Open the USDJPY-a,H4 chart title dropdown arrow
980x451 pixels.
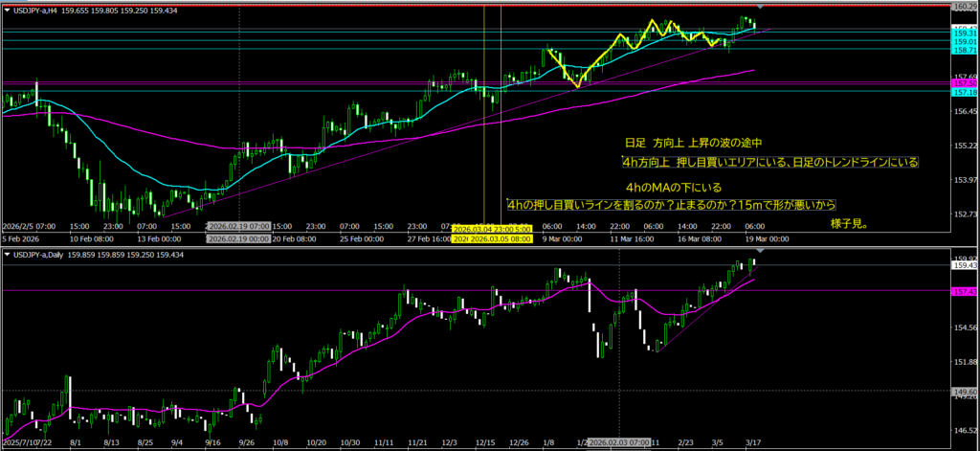tap(7, 9)
